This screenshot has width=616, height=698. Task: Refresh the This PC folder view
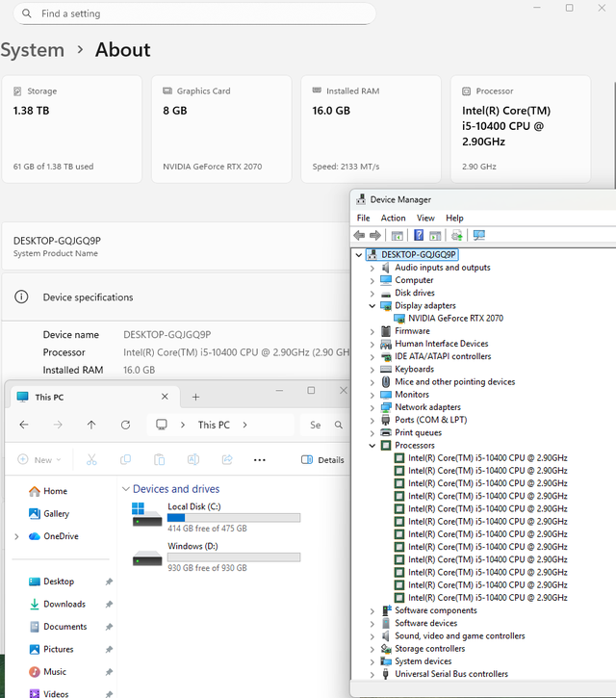point(125,425)
